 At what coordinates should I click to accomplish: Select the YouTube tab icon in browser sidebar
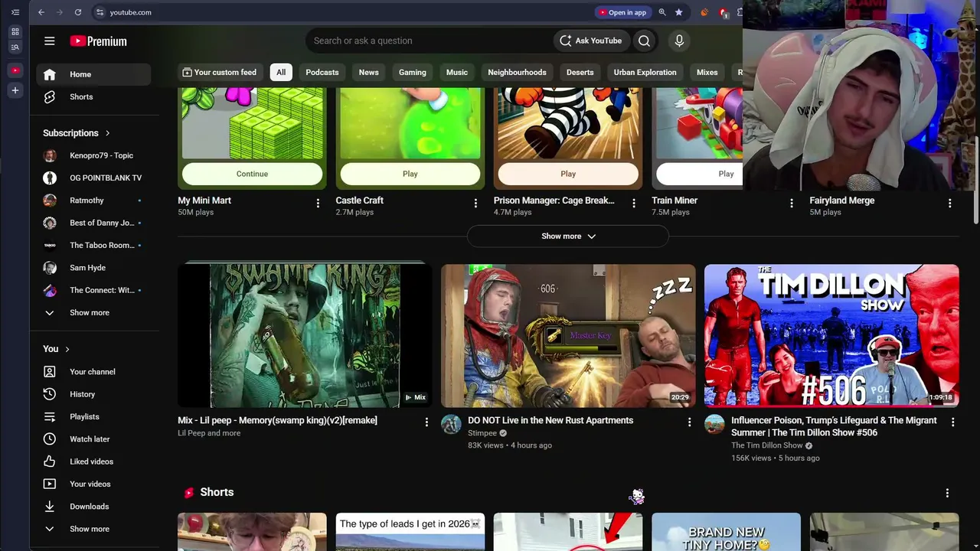pos(15,70)
